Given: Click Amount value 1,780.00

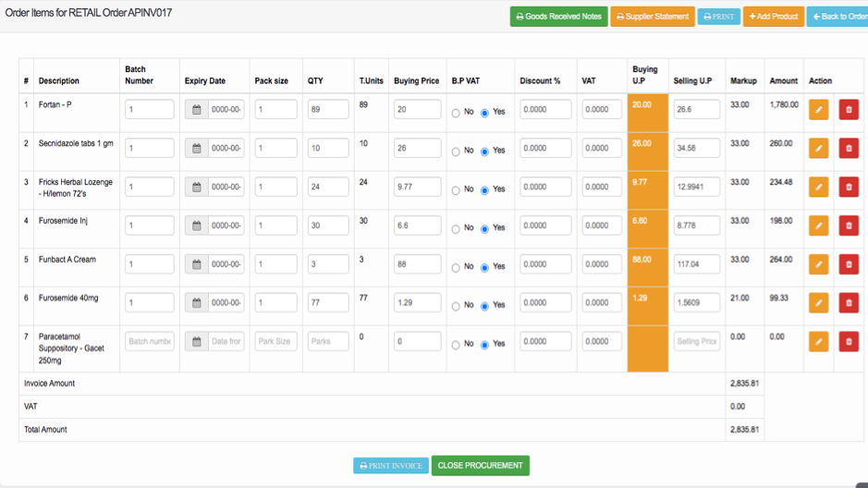Looking at the screenshot, I should coord(784,104).
